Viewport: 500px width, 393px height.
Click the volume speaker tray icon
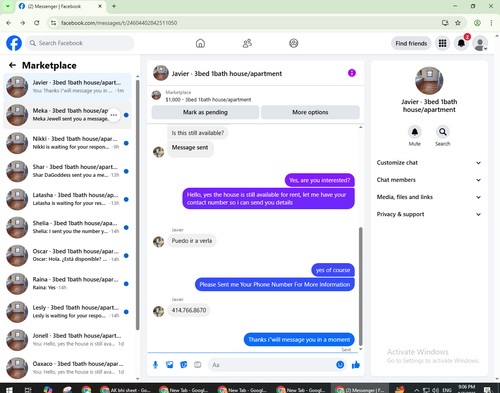(435, 390)
